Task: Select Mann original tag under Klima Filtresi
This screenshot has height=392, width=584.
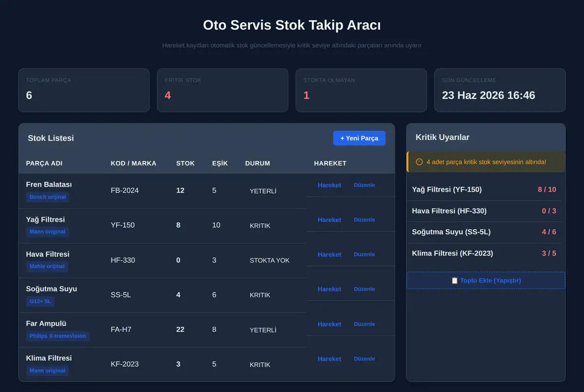Action: tap(47, 371)
